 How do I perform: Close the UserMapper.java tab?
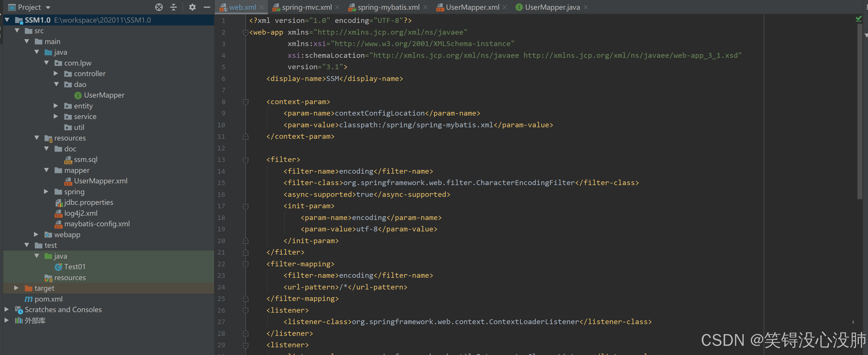click(586, 7)
